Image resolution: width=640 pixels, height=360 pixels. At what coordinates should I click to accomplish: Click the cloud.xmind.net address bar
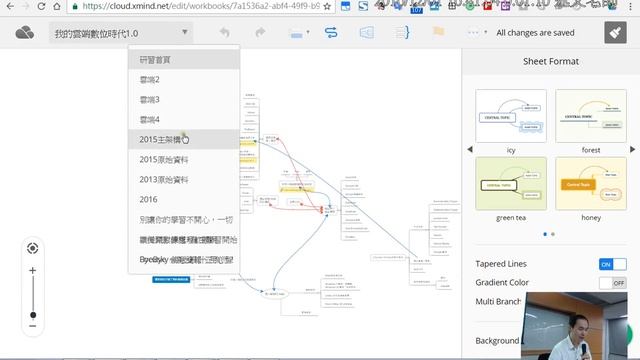coord(201,6)
